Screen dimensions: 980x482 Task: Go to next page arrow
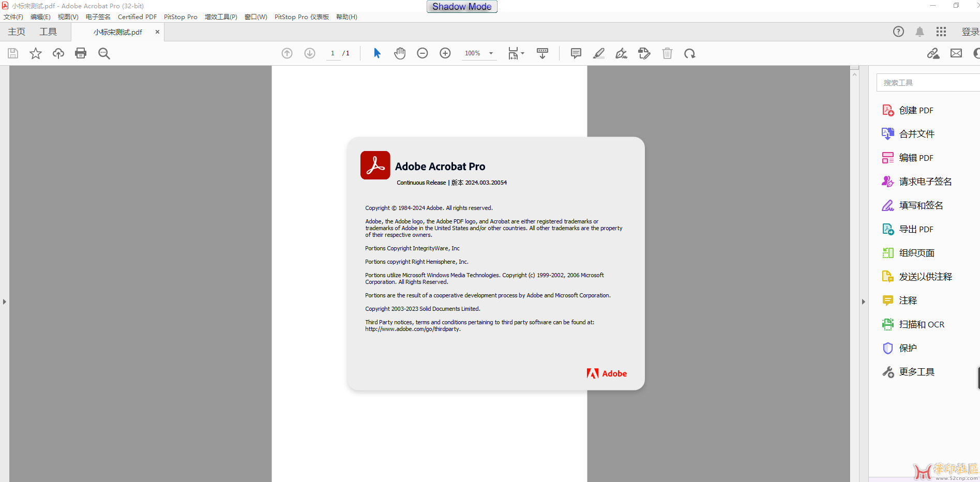(310, 53)
